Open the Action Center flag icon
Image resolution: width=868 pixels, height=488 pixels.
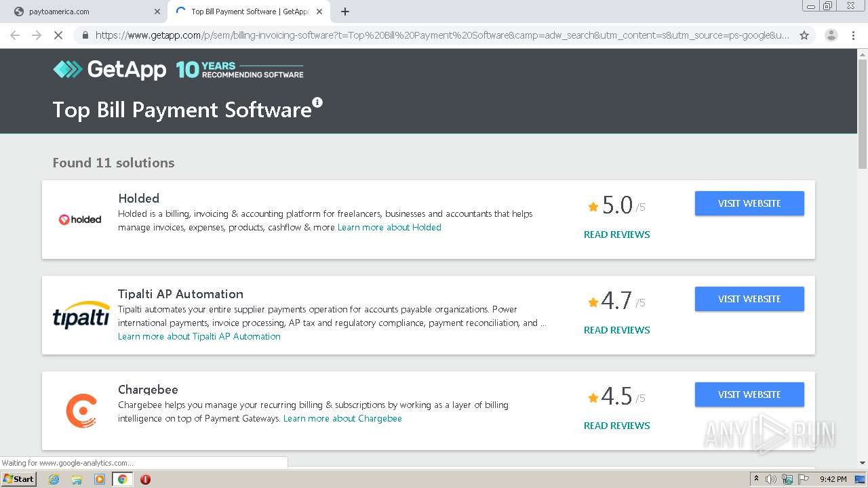804,479
